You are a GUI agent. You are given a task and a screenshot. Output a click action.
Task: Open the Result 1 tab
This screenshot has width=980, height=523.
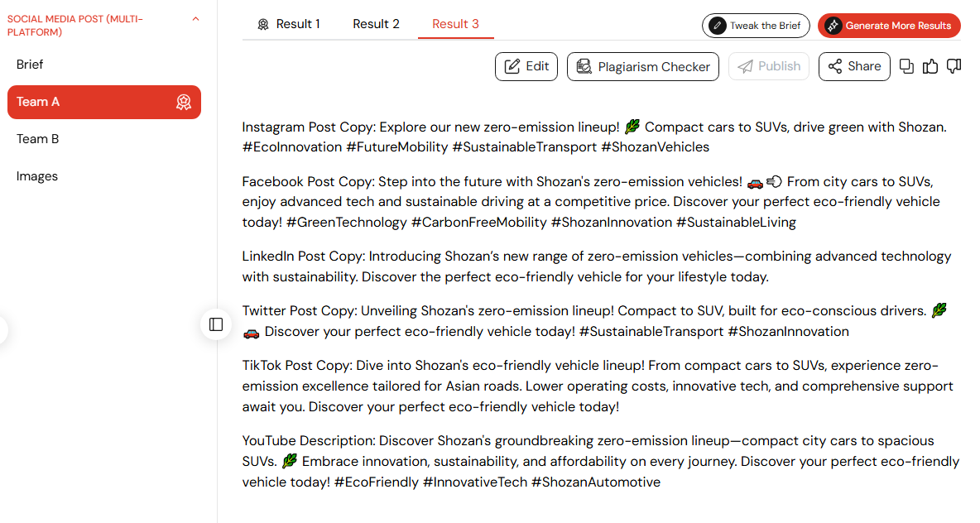pyautogui.click(x=289, y=24)
